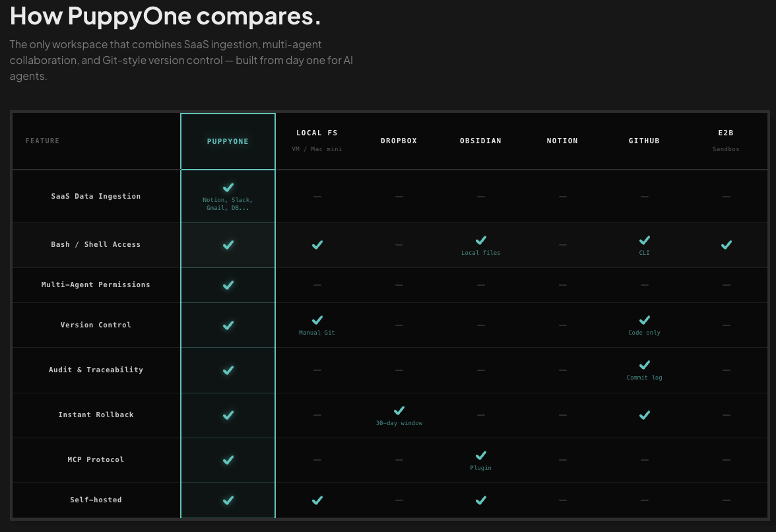Viewport: 776px width, 532px height.
Task: Click the 'Plugin' note under Obsidian
Action: pyautogui.click(x=480, y=468)
